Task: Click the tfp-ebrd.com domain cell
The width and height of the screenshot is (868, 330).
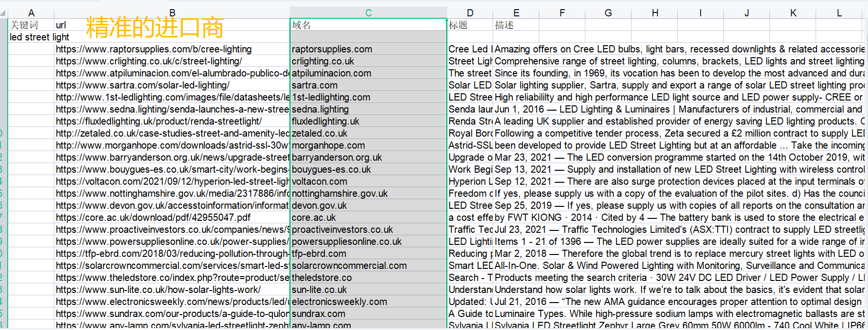Action: pyautogui.click(x=369, y=254)
